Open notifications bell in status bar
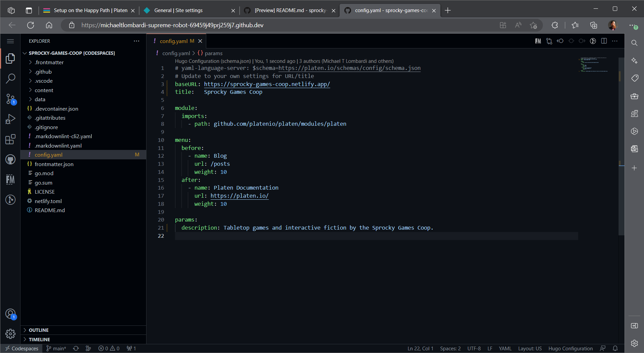The image size is (644, 353). (615, 348)
